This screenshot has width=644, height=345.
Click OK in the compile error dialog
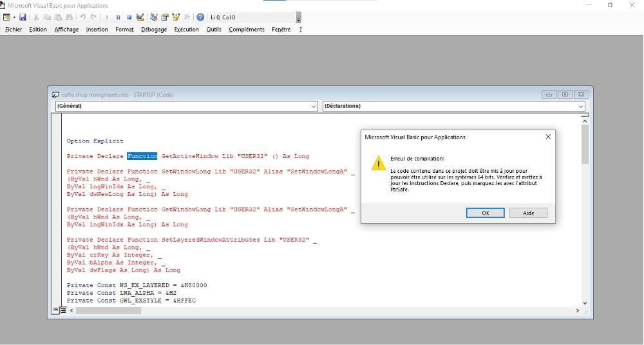click(485, 213)
